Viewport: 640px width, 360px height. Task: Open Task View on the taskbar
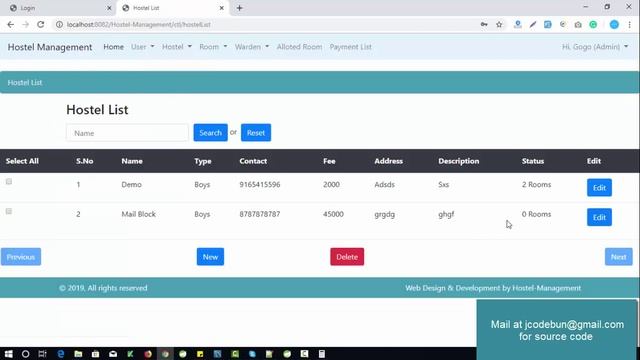tap(42, 354)
